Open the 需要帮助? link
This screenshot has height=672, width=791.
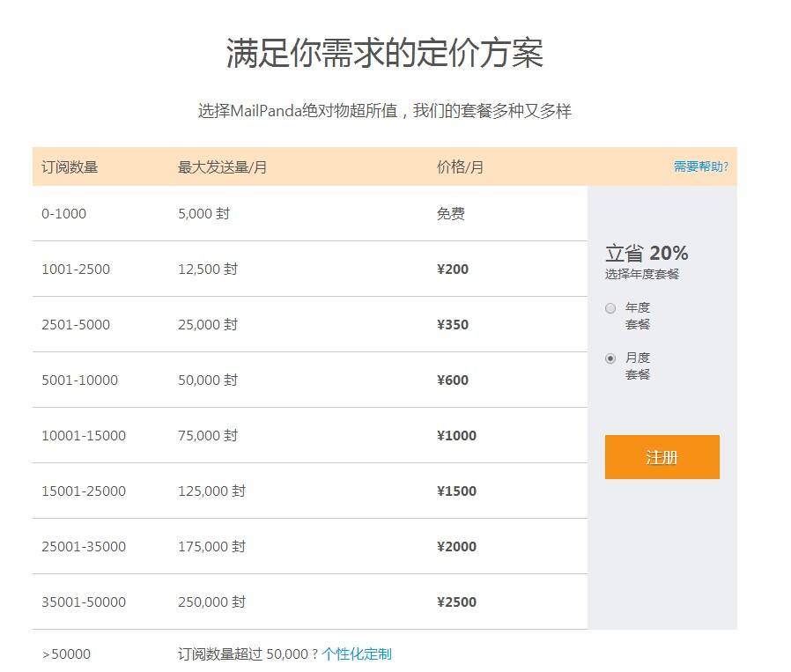point(700,166)
